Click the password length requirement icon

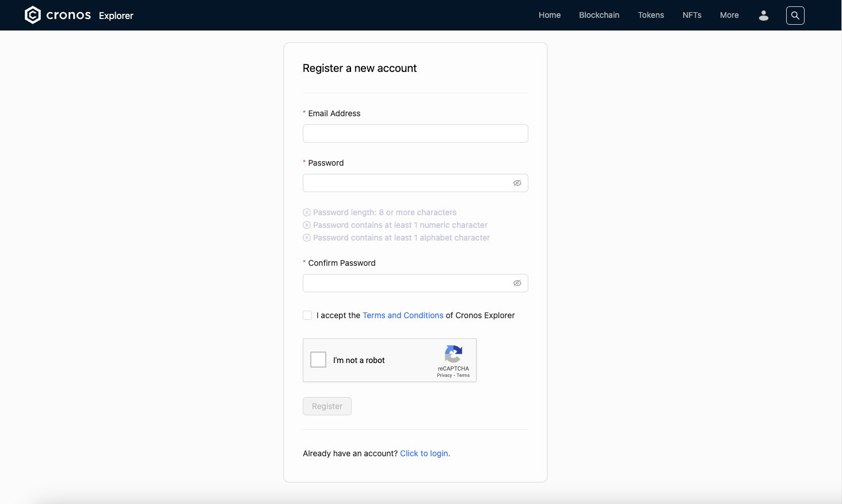tap(307, 212)
